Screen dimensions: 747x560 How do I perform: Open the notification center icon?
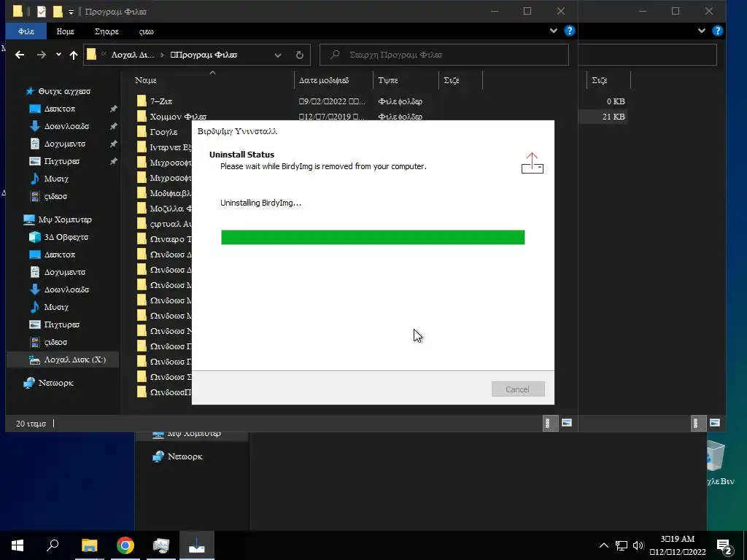click(725, 546)
